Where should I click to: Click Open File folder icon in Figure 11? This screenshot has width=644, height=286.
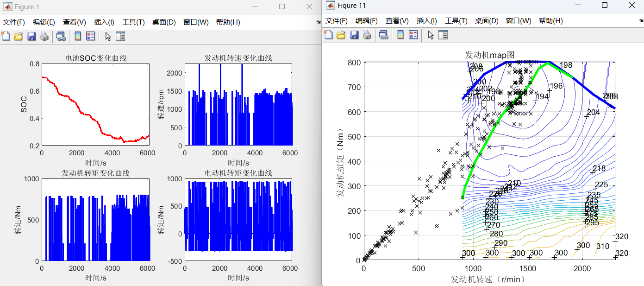tap(341, 35)
